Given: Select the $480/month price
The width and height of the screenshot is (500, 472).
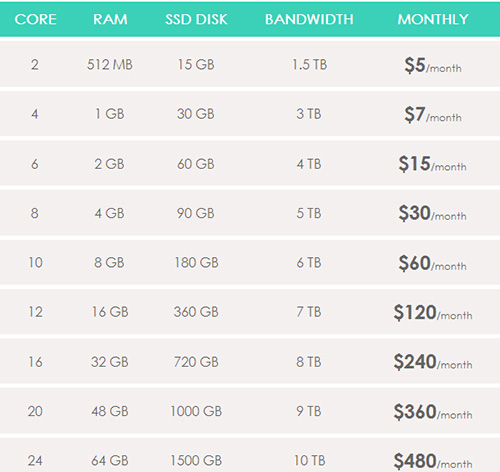Looking at the screenshot, I should point(433,461).
